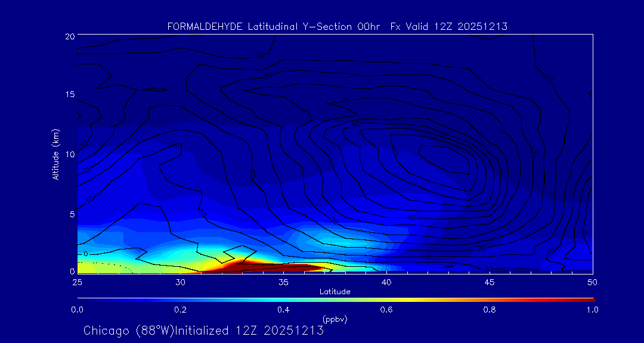Click the latitude 50 x-axis tick label
Screen dimensions: 644x343
tap(592, 282)
